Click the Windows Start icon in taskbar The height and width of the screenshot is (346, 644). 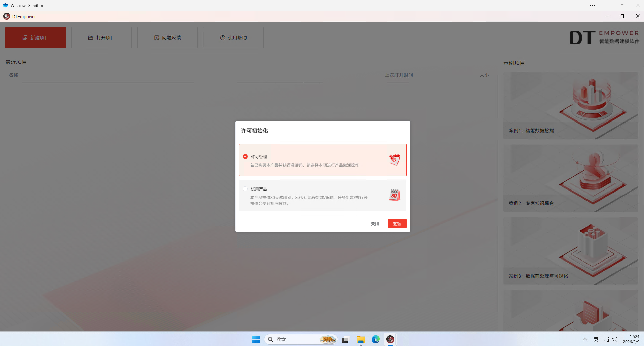click(x=256, y=339)
